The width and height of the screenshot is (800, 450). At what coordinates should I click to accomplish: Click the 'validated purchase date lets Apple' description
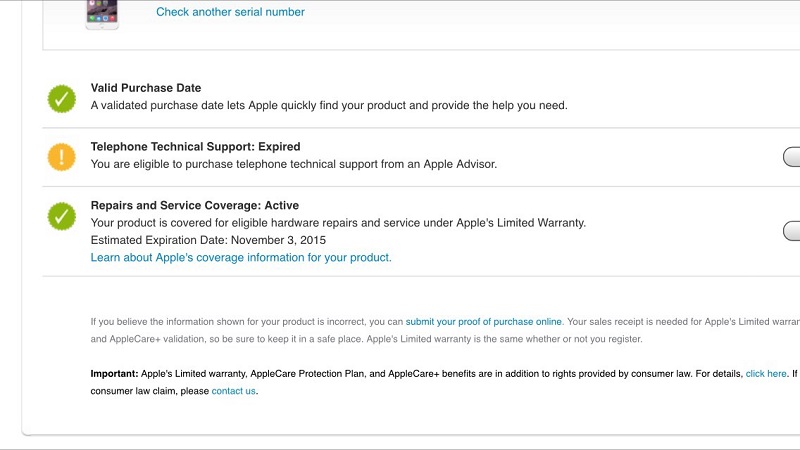[x=329, y=105]
